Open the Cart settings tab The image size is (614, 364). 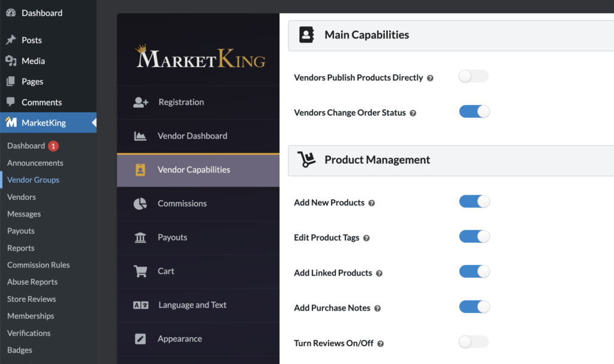(198, 271)
